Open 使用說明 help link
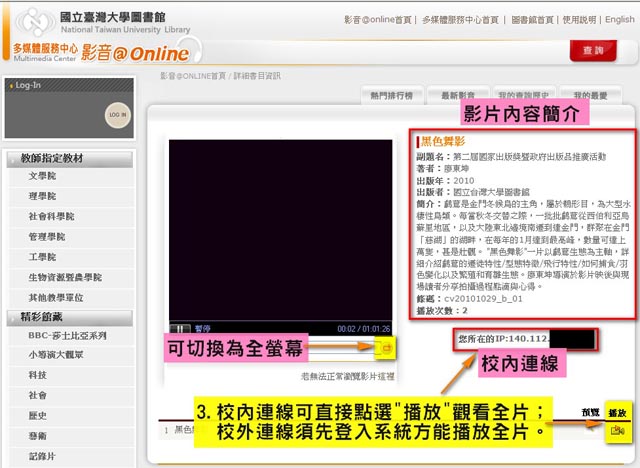This screenshot has height=468, width=640. click(579, 20)
